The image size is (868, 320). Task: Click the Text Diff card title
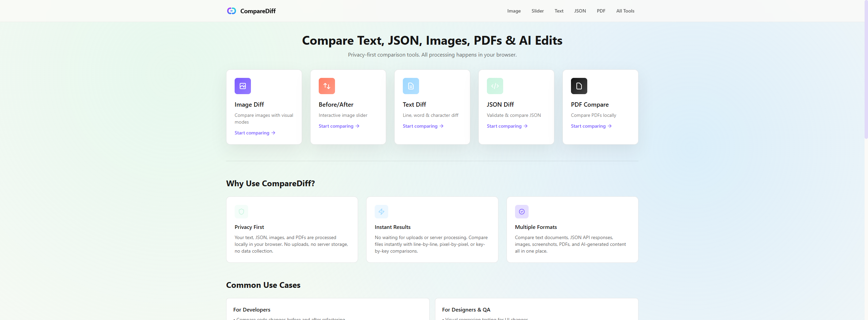[414, 105]
